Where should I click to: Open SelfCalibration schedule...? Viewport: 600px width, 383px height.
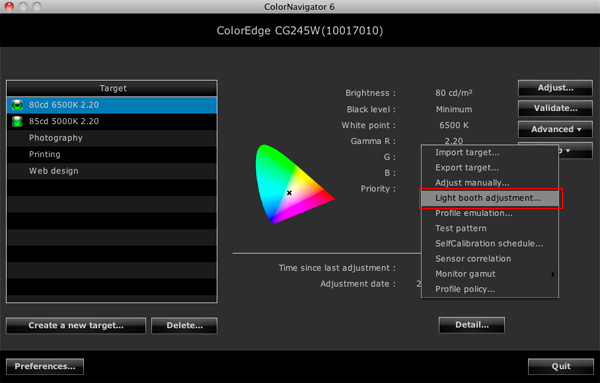490,244
